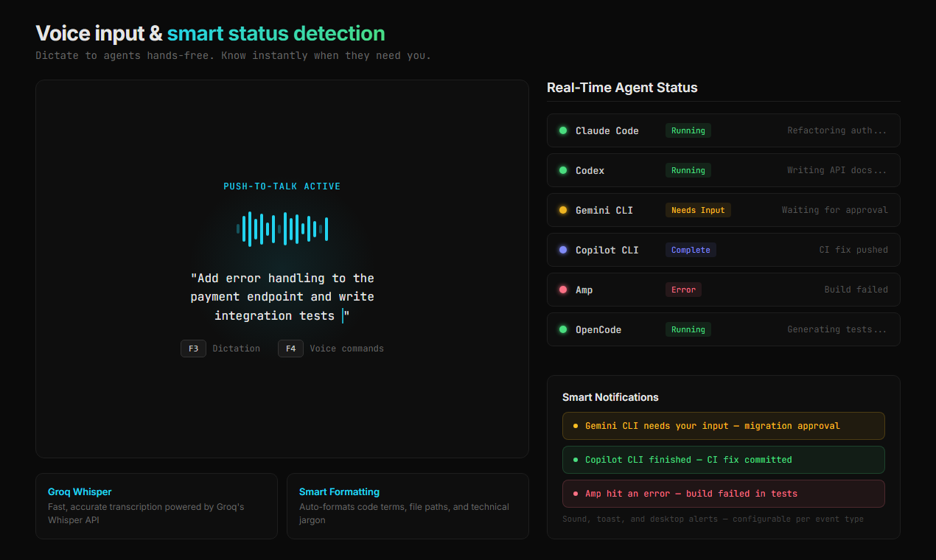Click the F4 key badge
Screen dimensions: 936x560
290,349
